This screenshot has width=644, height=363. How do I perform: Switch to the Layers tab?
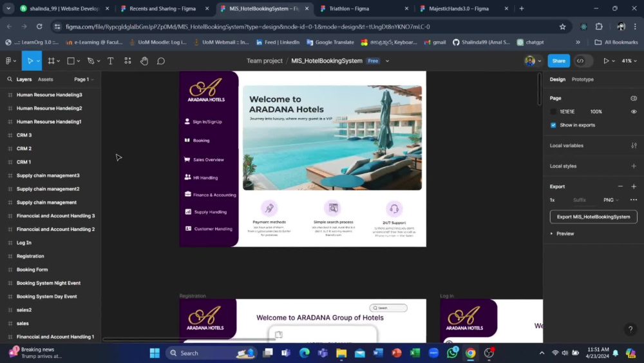[x=24, y=79]
